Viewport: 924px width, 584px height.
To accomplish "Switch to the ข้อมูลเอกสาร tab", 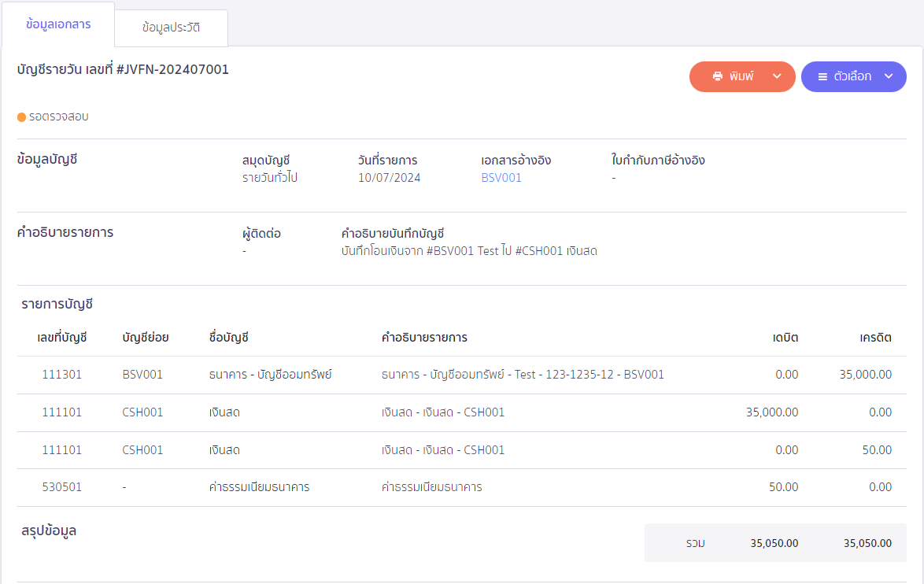I will click(x=57, y=24).
